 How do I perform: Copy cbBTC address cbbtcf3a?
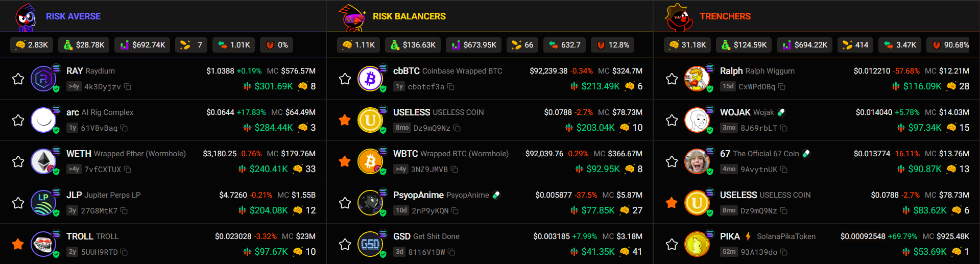(451, 87)
